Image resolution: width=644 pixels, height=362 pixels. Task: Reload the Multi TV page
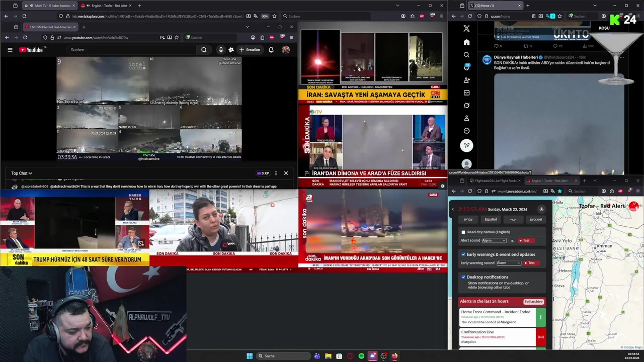click(24, 16)
